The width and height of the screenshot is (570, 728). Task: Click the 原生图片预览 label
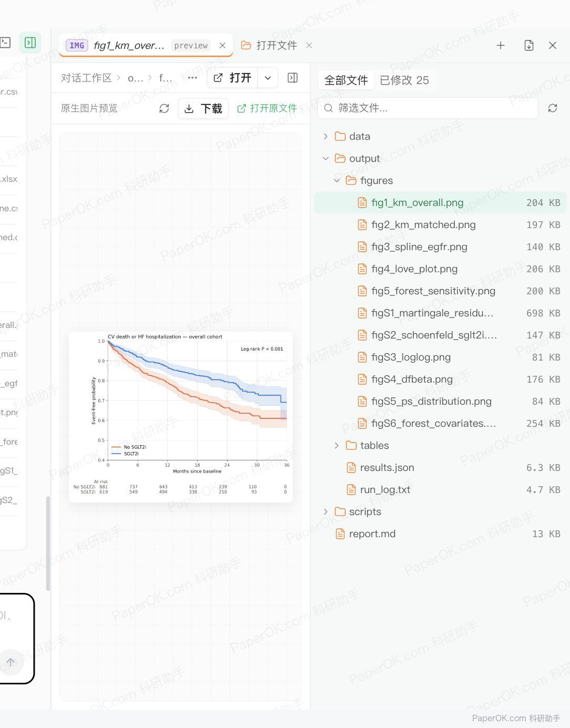(89, 108)
